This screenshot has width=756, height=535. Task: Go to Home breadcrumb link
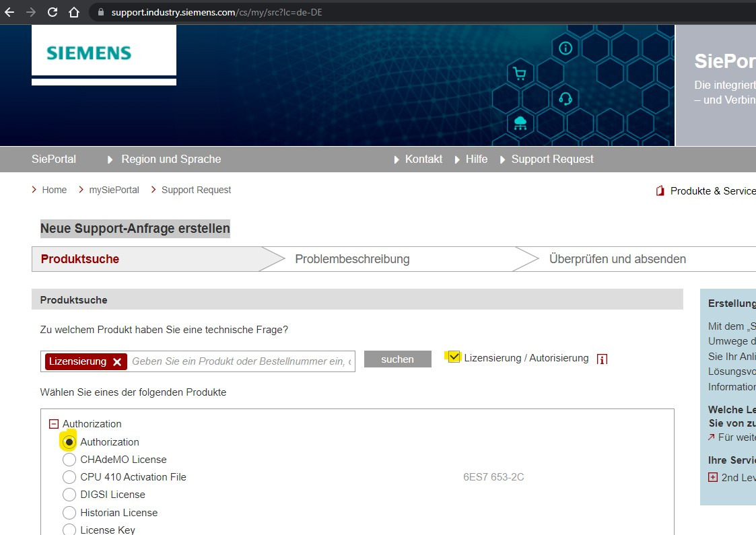click(x=54, y=190)
